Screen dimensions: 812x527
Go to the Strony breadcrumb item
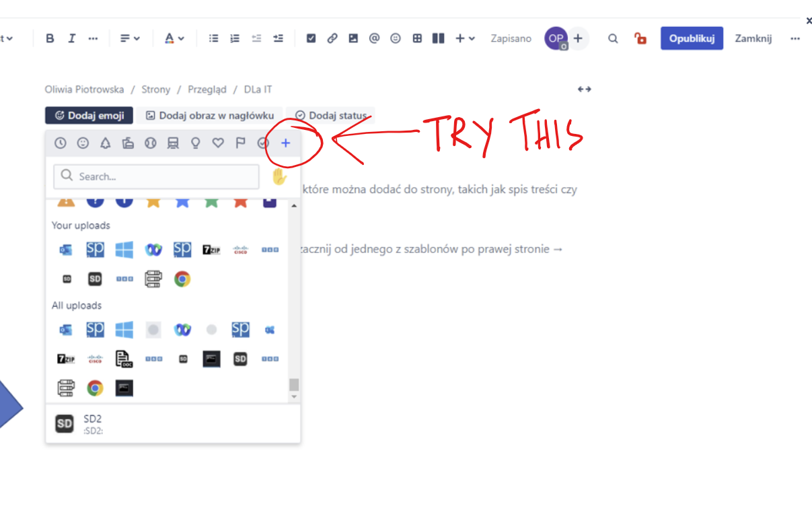[x=155, y=89]
